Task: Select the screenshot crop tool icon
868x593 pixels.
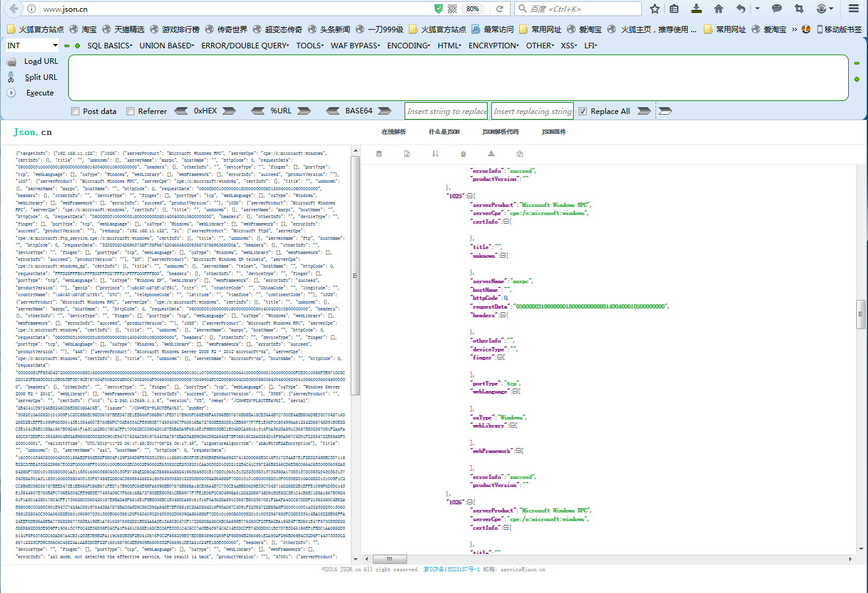Action: coord(799,9)
